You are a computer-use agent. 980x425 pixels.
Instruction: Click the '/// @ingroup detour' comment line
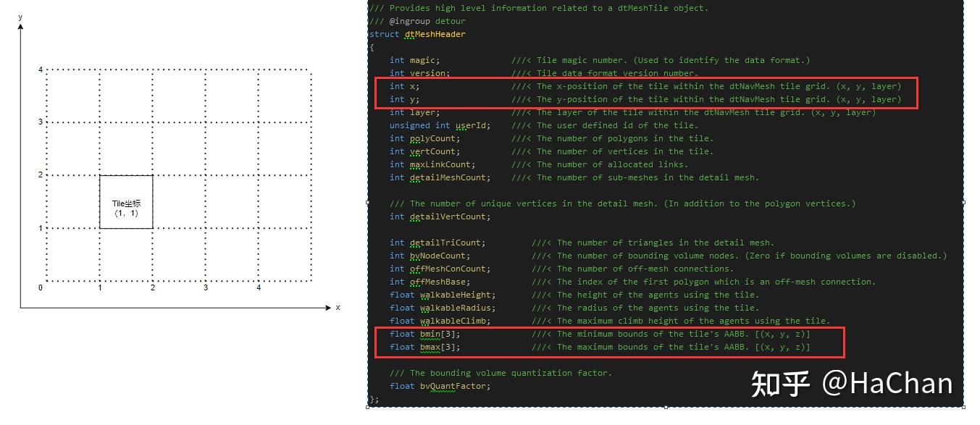pos(417,21)
